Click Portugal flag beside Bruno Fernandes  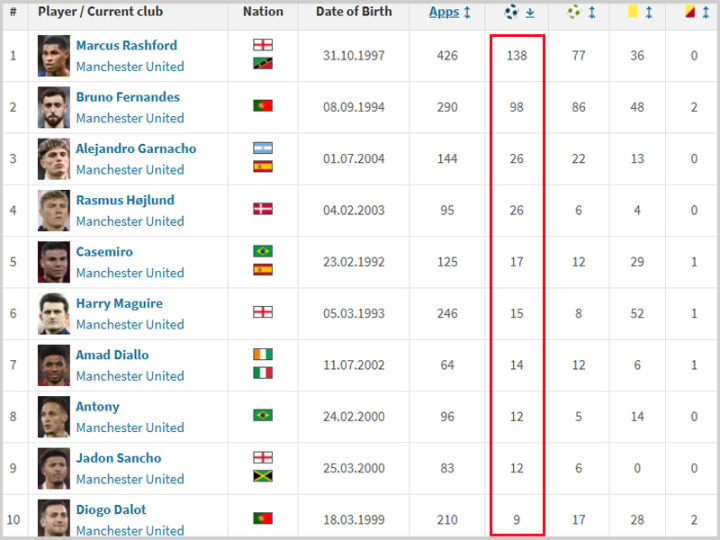[263, 106]
